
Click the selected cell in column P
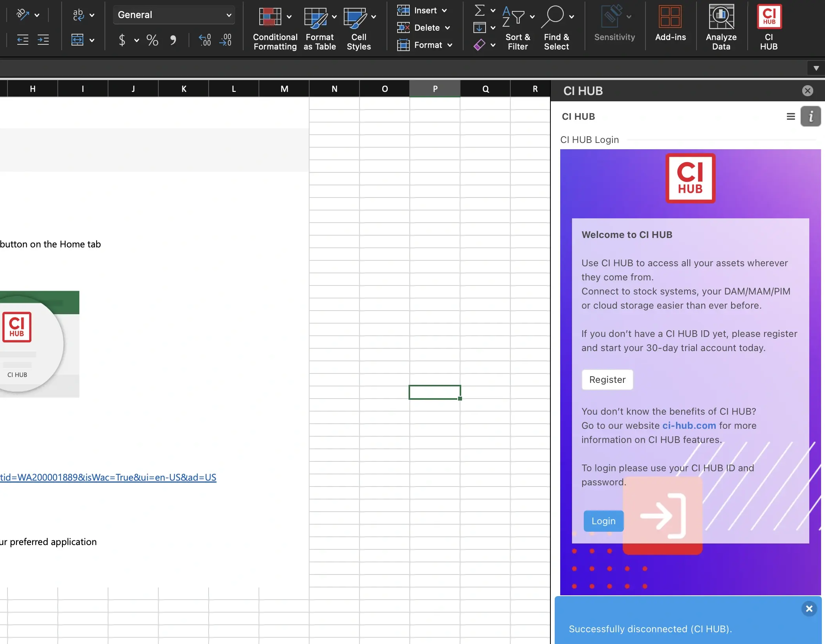point(435,392)
